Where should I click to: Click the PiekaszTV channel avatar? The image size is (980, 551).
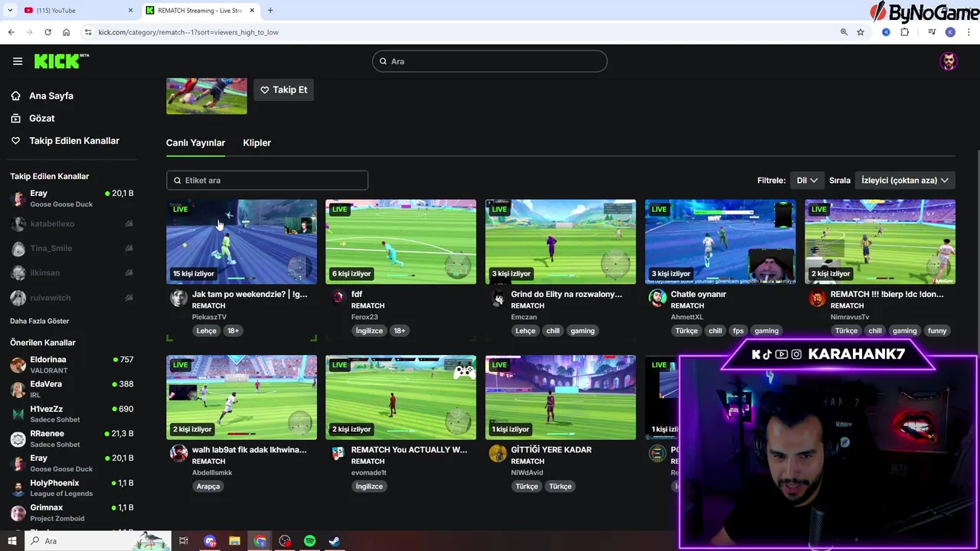tap(178, 298)
